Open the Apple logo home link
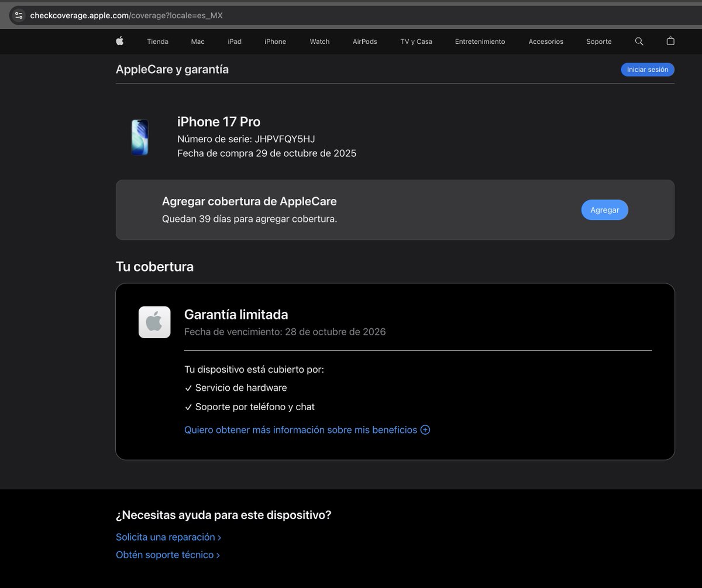The width and height of the screenshot is (702, 588). coord(120,41)
